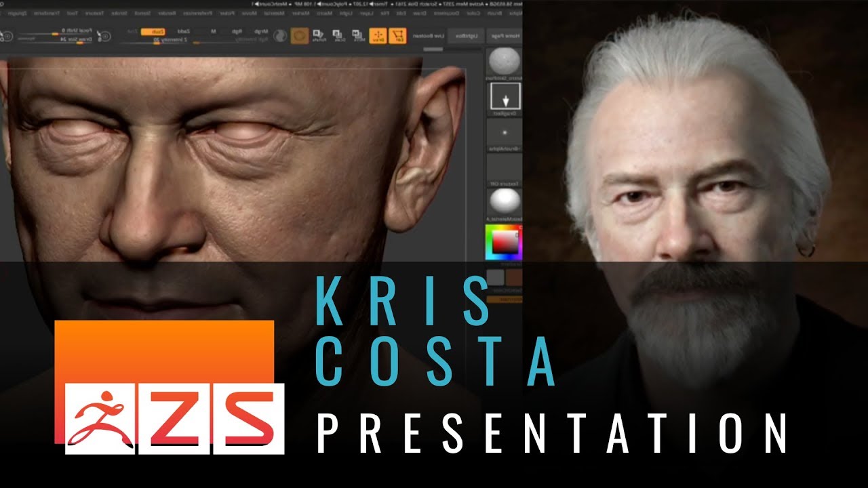Open the Home Page button
The height and width of the screenshot is (488, 868).
[504, 36]
